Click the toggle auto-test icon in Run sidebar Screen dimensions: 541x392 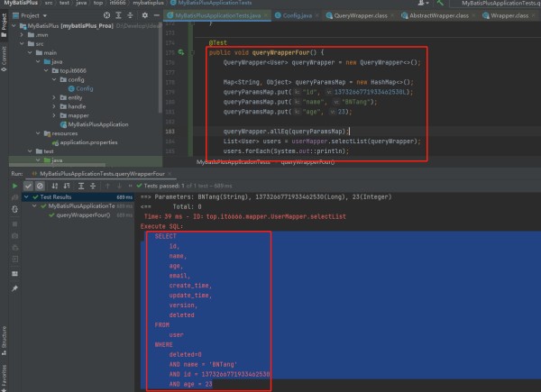[x=14, y=209]
